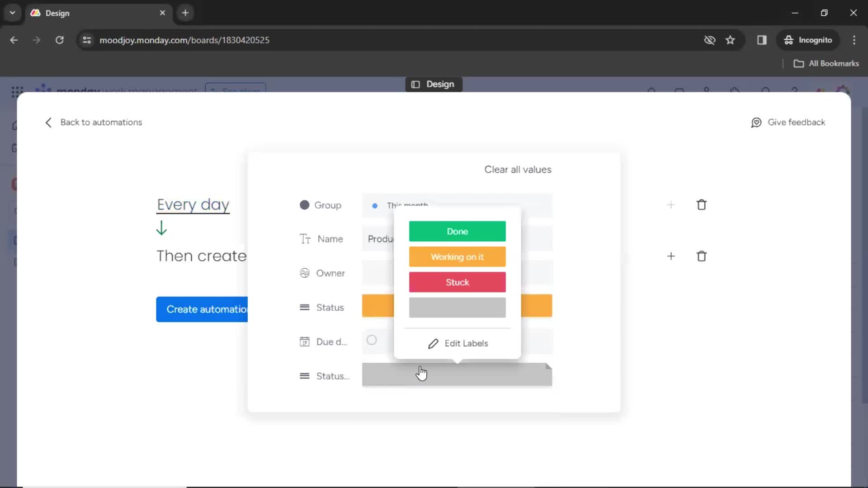The height and width of the screenshot is (488, 868).
Task: Click the Give feedback speech bubble icon
Action: pyautogui.click(x=756, y=122)
